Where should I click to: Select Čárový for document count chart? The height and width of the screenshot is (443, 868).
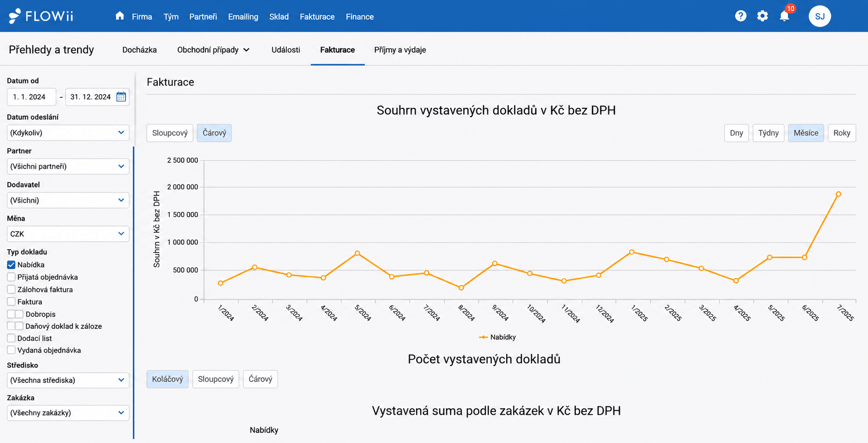260,379
